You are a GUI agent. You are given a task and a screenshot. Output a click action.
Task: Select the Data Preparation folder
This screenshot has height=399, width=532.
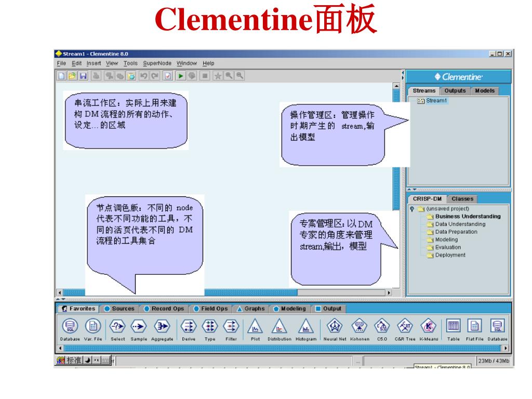(x=453, y=232)
